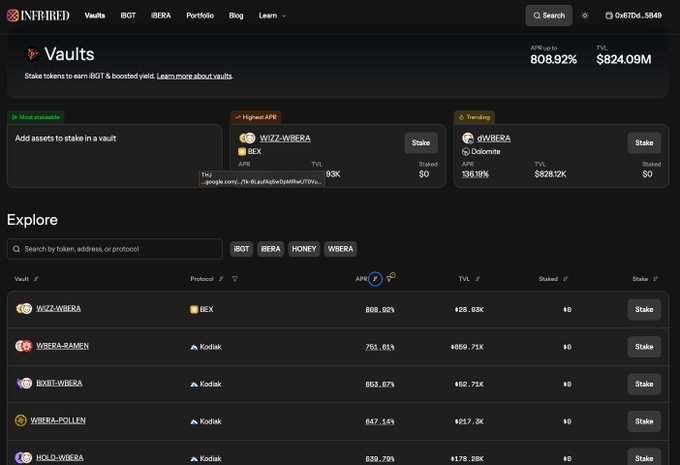Image resolution: width=680 pixels, height=465 pixels.
Task: Open the Protocol filter funnel
Action: coord(235,279)
